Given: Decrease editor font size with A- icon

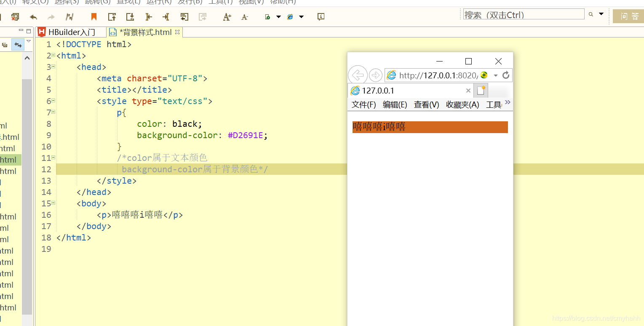Looking at the screenshot, I should coord(245,17).
